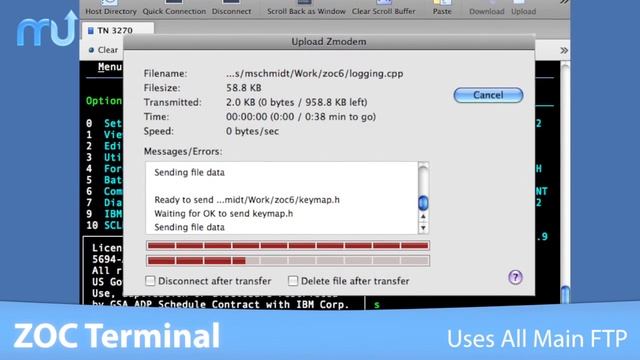Click Quick Connection toolbar item
This screenshot has width=640, height=360.
click(x=174, y=8)
